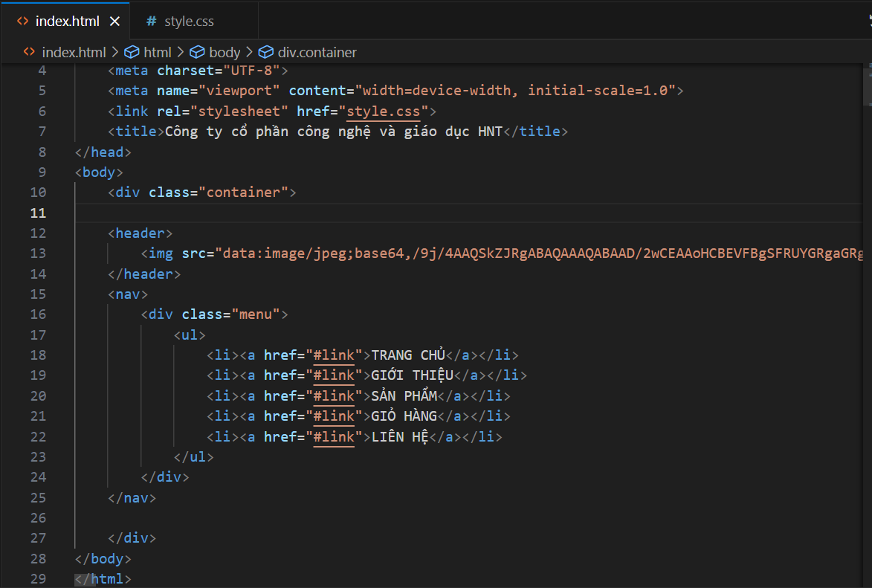Click the "GIỎ HÀNG" link text
872x588 pixels.
pos(404,416)
